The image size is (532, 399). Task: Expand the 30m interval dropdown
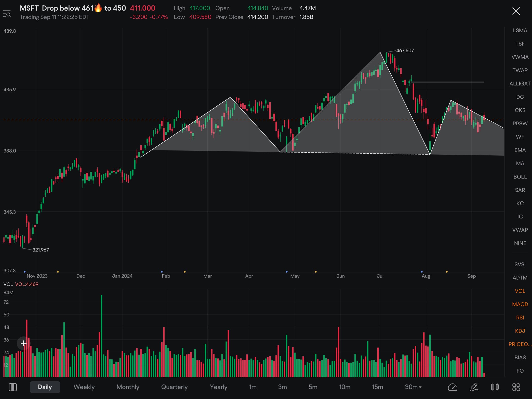pyautogui.click(x=413, y=387)
